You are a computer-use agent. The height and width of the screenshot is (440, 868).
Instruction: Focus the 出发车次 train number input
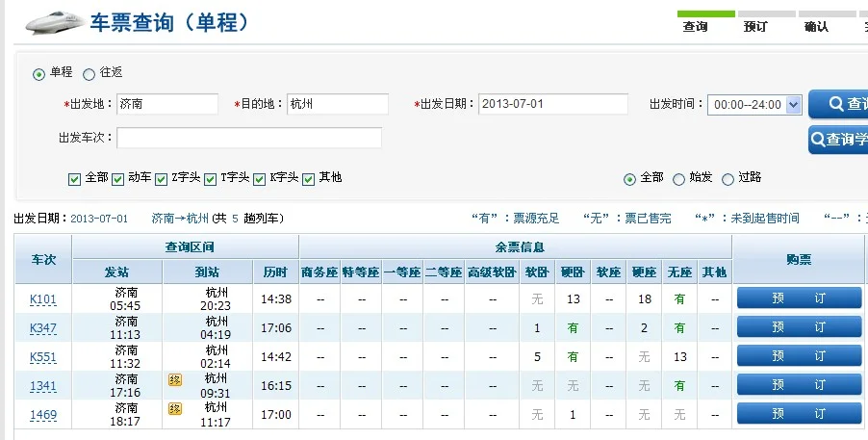click(x=249, y=138)
